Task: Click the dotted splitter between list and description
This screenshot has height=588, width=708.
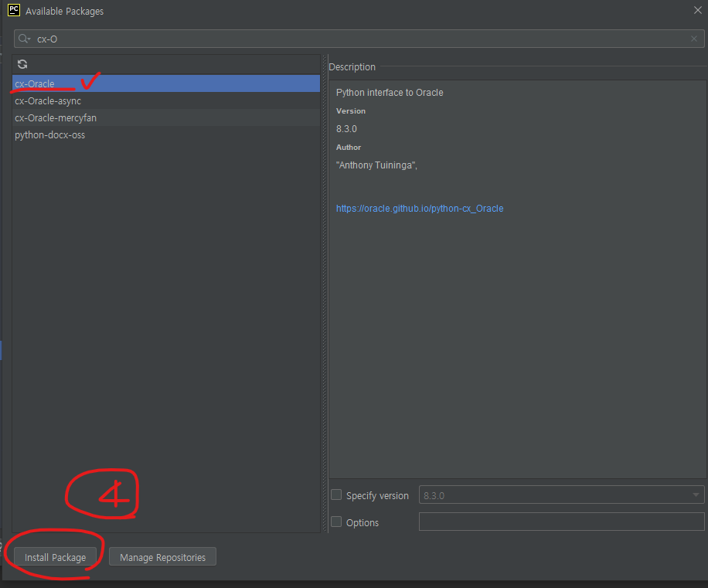Action: pos(324,294)
